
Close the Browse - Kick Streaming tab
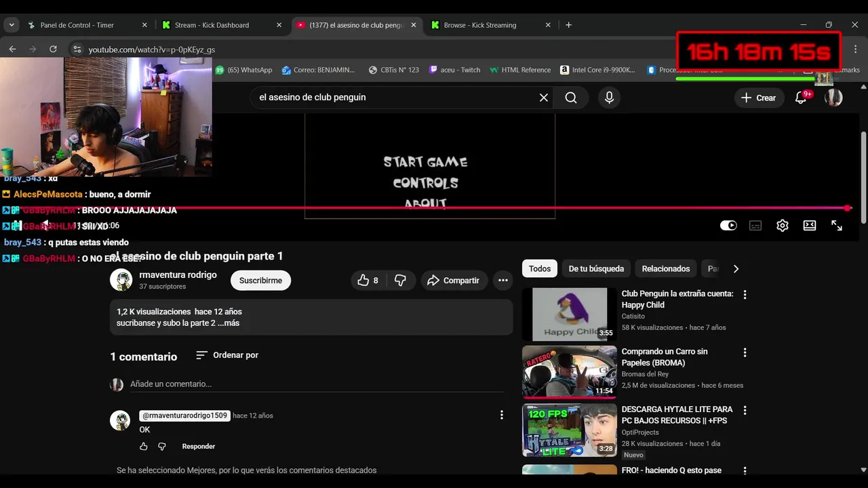point(548,25)
